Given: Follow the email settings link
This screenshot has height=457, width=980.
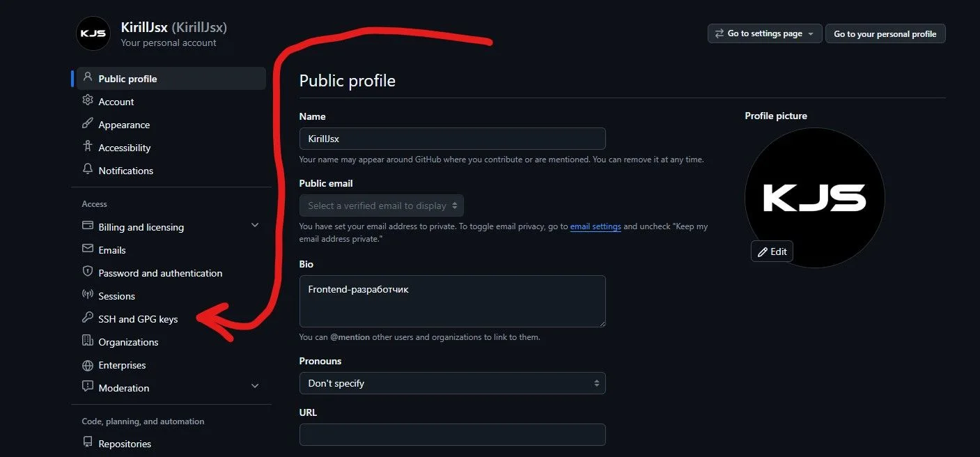Looking at the screenshot, I should click(596, 226).
